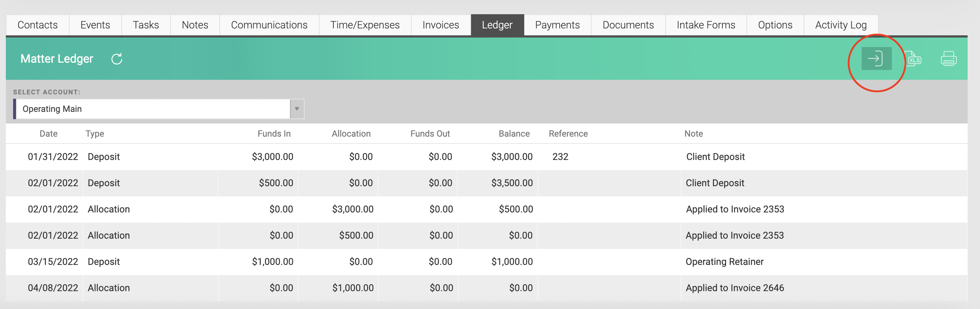Image resolution: width=980 pixels, height=309 pixels.
Task: Open the Communications tab
Action: click(269, 25)
